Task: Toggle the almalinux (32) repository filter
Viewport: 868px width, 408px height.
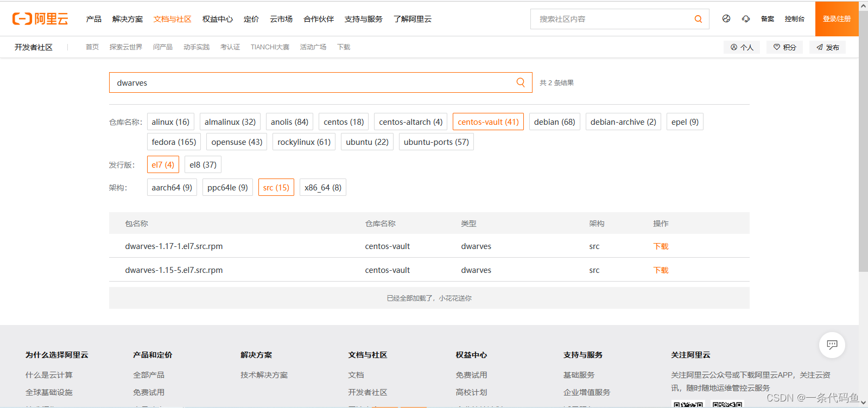Action: click(x=230, y=122)
